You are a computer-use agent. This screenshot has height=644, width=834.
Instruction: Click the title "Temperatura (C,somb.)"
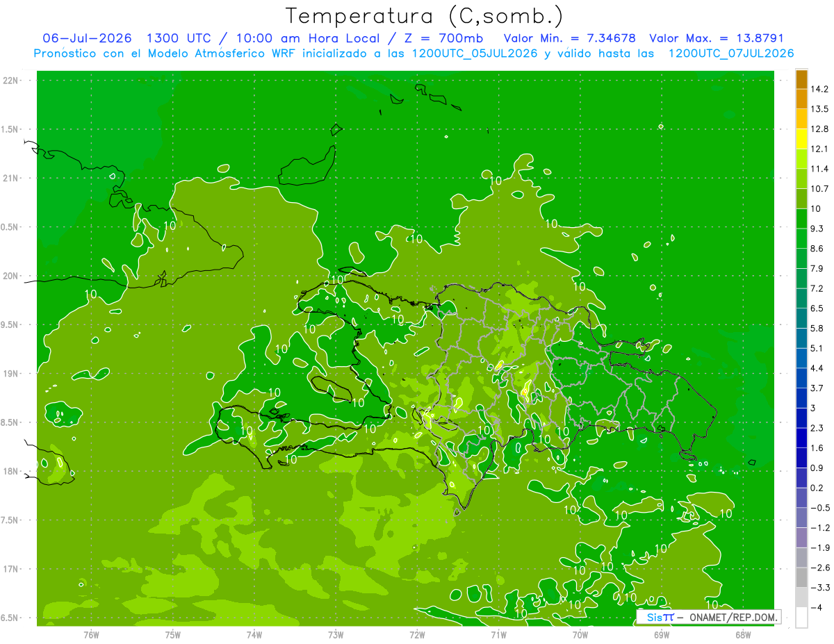pos(425,17)
